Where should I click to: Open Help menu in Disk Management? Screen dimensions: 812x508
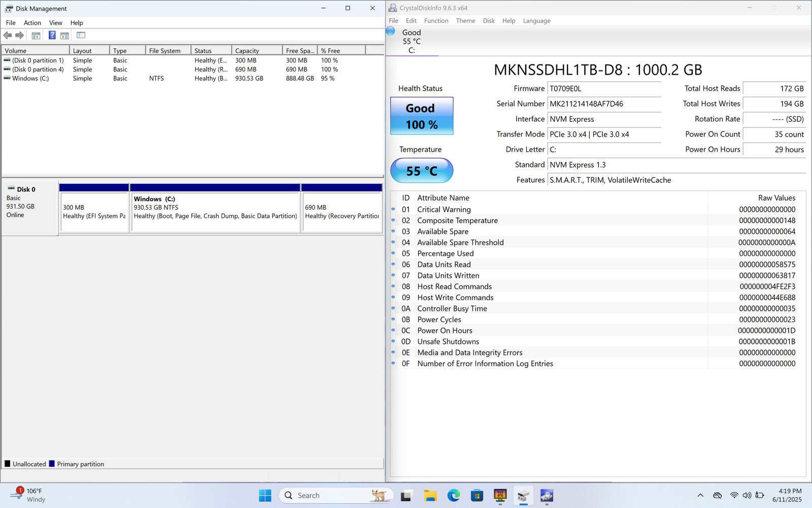77,23
